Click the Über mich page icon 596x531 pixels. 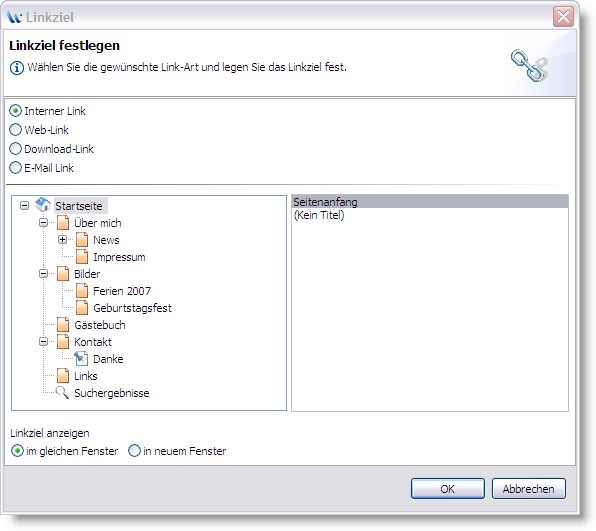[x=63, y=223]
